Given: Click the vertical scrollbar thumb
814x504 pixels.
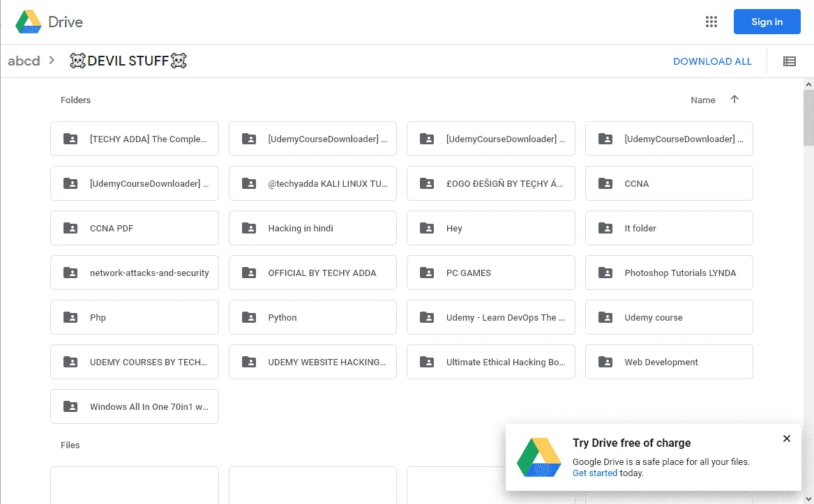Looking at the screenshot, I should tap(809, 119).
